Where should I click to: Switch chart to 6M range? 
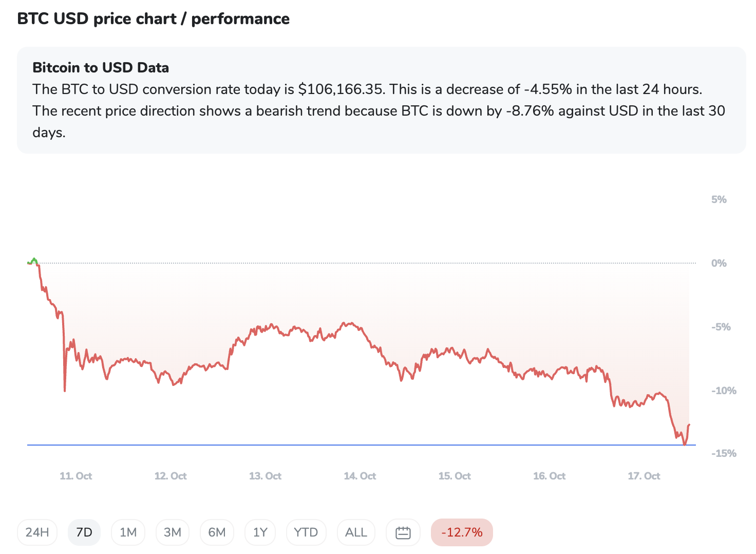click(x=217, y=532)
